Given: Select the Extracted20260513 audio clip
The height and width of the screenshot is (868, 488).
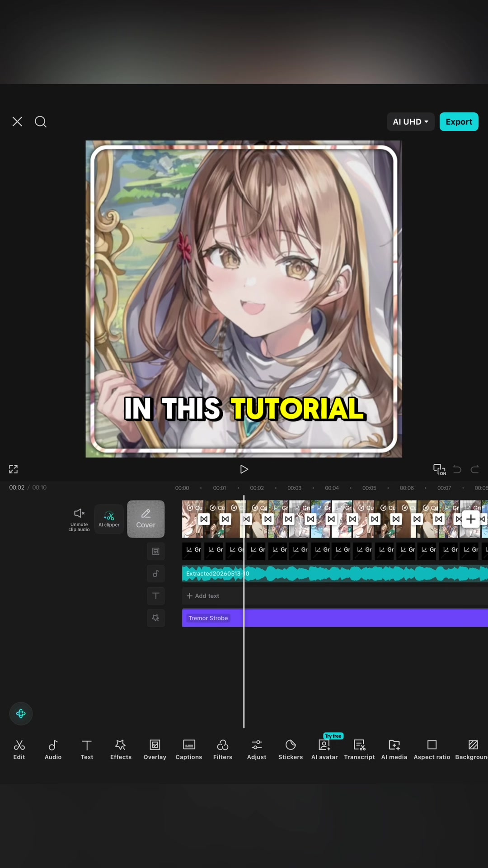Looking at the screenshot, I should click(335, 573).
